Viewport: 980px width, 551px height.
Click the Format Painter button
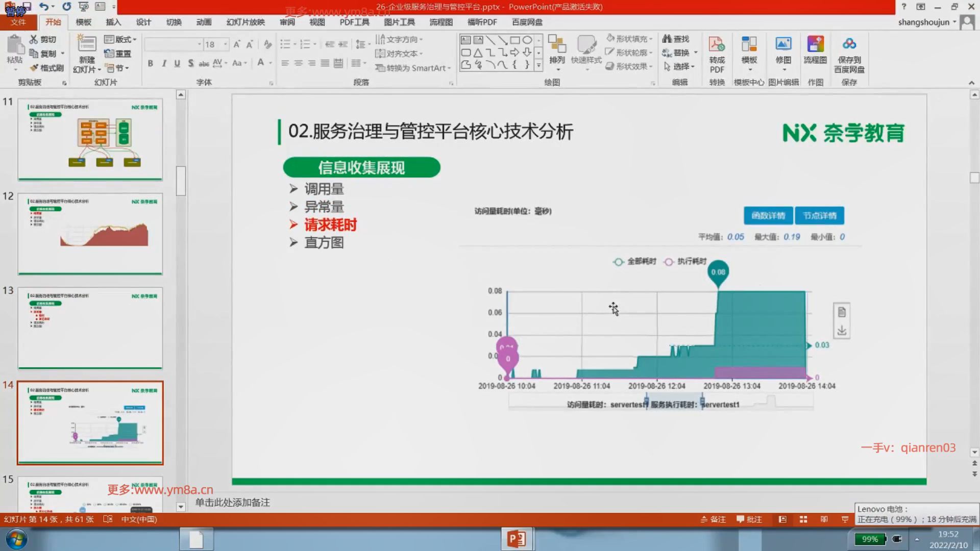[x=47, y=68]
